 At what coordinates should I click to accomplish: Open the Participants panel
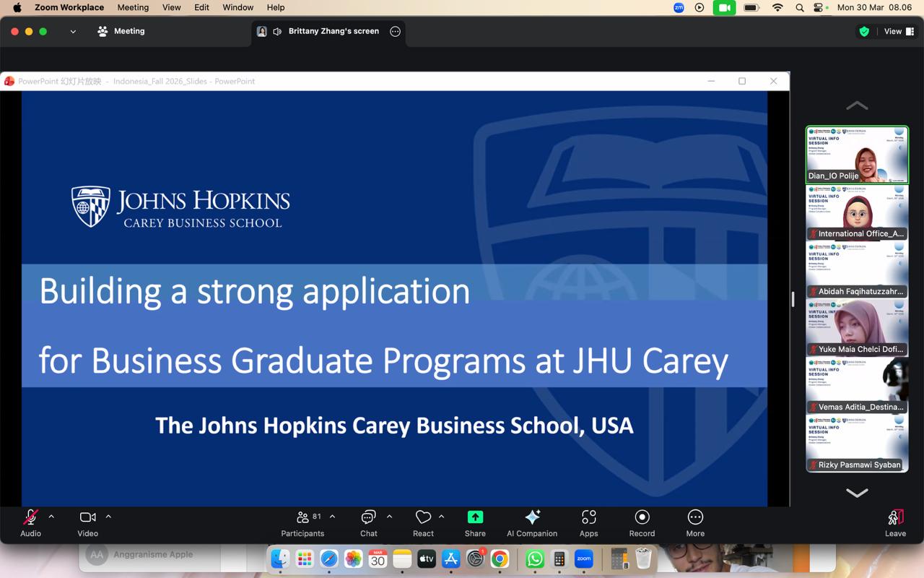(x=303, y=523)
